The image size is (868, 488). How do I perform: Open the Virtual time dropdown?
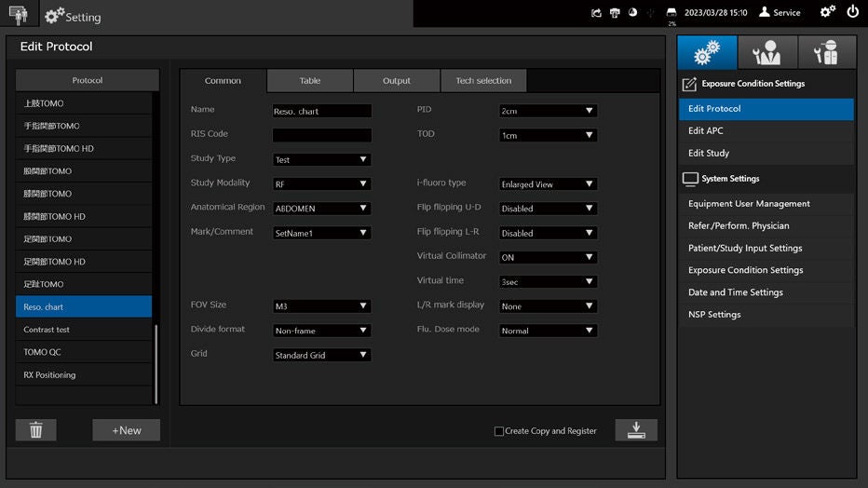[548, 281]
